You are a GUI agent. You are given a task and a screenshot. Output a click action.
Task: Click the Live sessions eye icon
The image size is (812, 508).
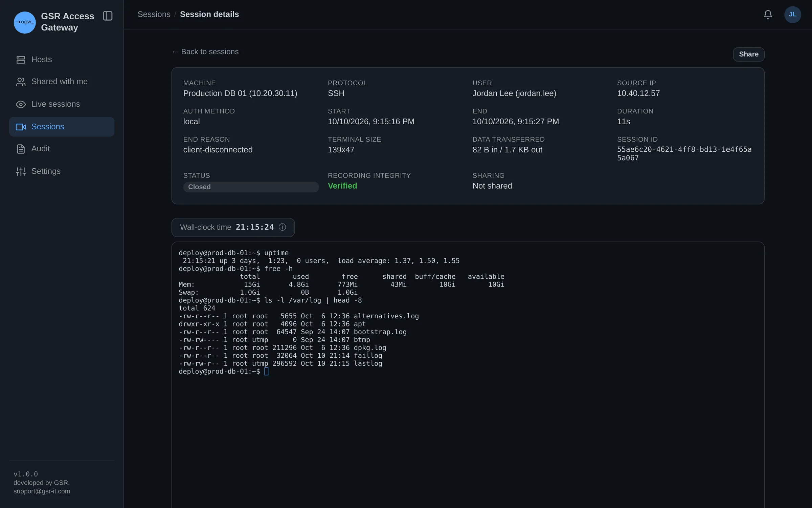tap(21, 104)
